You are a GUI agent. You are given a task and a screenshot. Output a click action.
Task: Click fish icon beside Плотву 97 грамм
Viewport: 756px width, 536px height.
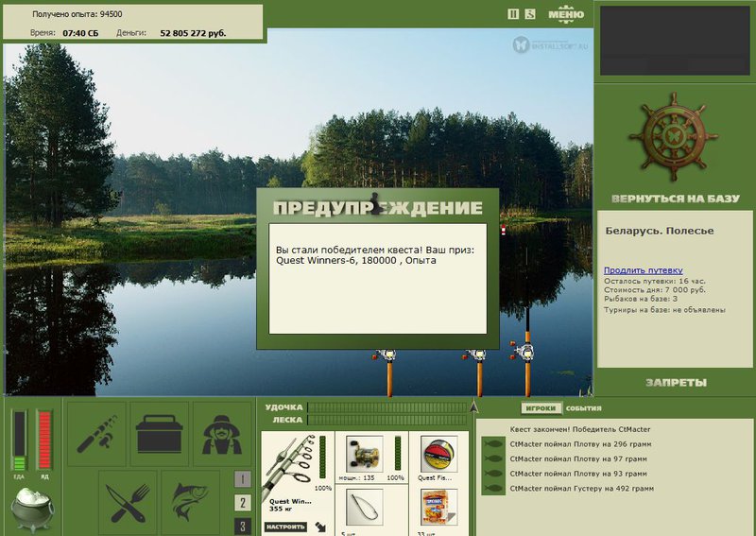[x=492, y=458]
